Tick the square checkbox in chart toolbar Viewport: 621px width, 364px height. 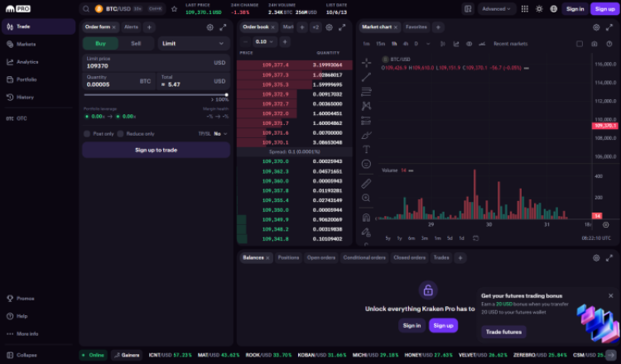tap(580, 44)
